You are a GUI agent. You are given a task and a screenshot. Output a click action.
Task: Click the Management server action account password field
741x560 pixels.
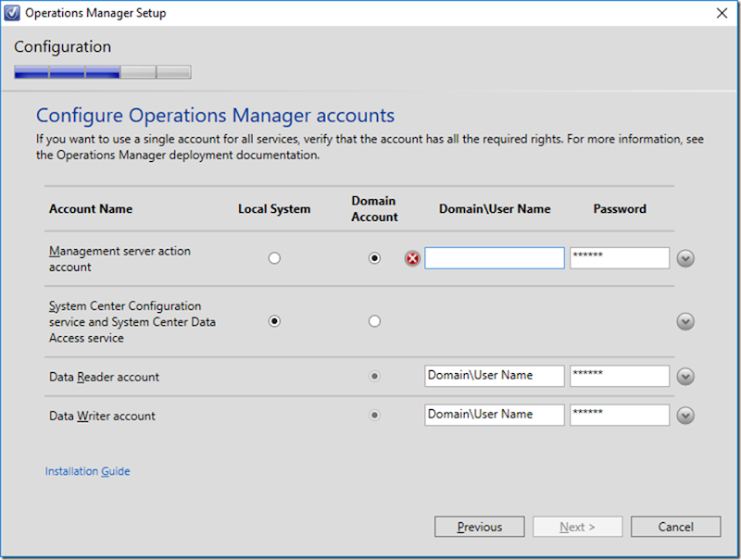click(620, 258)
